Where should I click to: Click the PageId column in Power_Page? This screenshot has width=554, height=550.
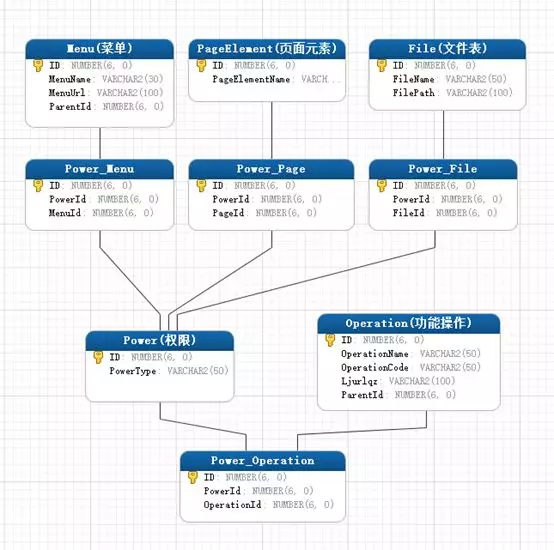coord(264,213)
